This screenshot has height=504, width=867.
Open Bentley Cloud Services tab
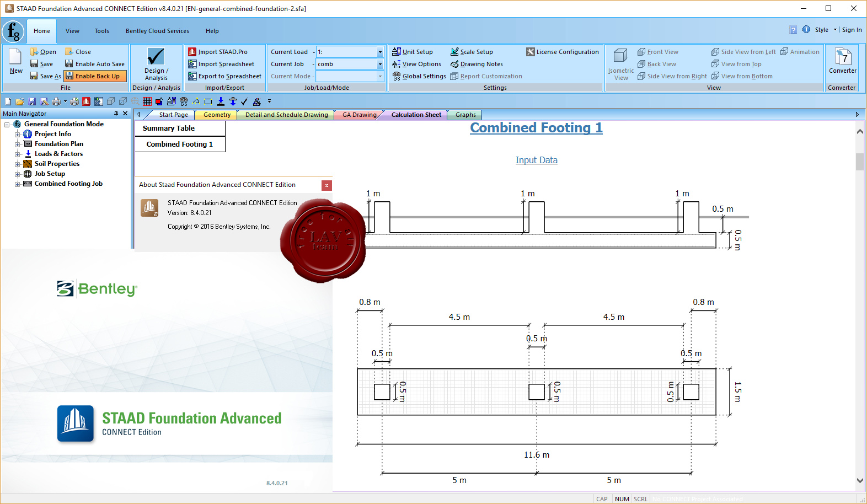[157, 31]
